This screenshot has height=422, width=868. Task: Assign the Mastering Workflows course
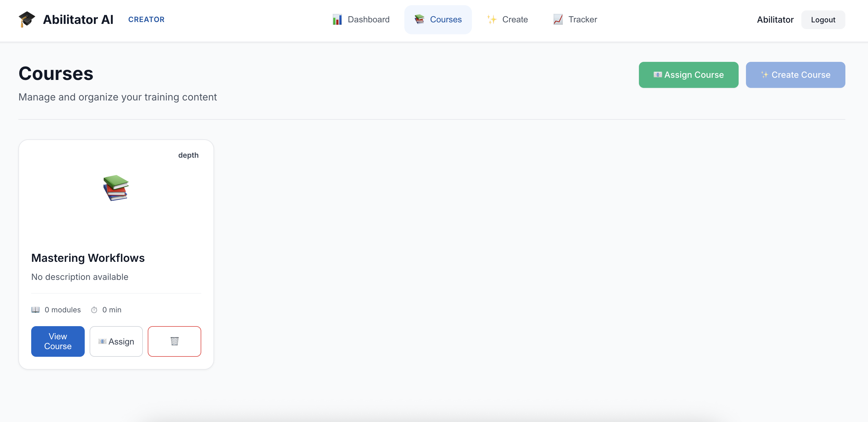[116, 341]
